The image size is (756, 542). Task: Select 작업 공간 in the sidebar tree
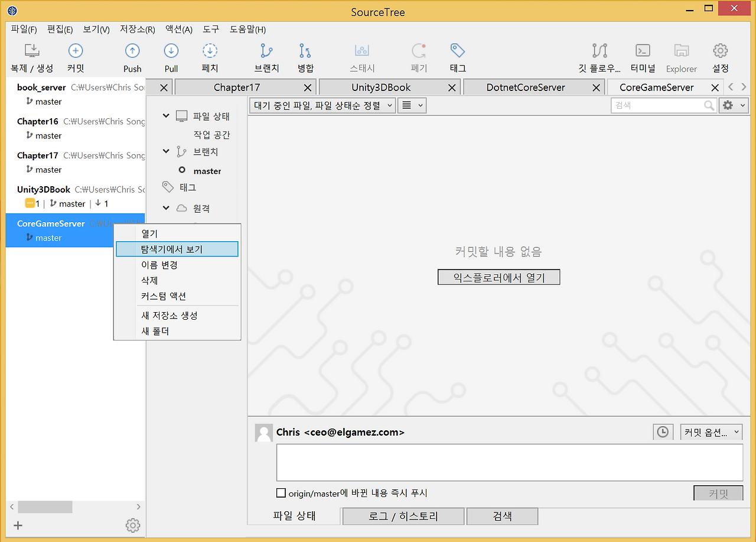coord(211,135)
